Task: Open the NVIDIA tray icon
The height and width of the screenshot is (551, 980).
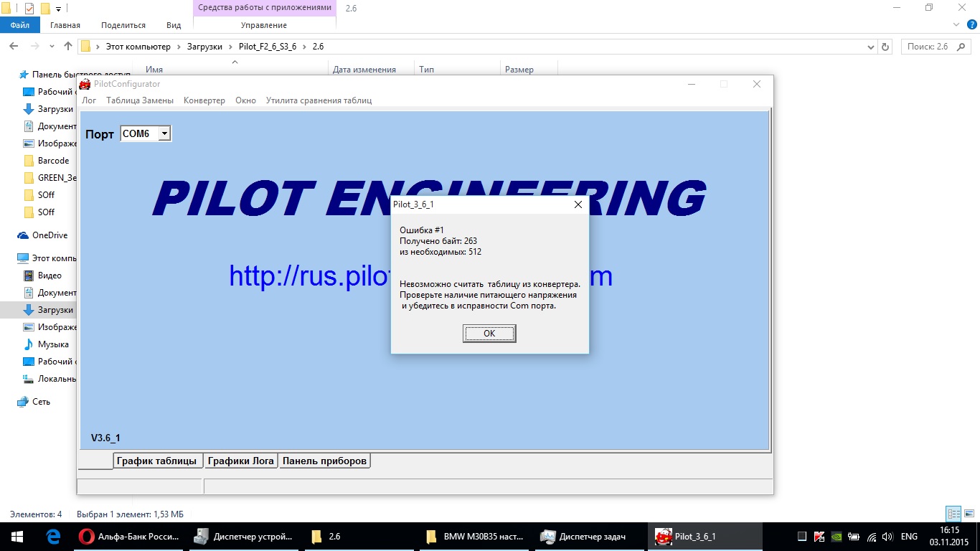Action: coord(837,537)
